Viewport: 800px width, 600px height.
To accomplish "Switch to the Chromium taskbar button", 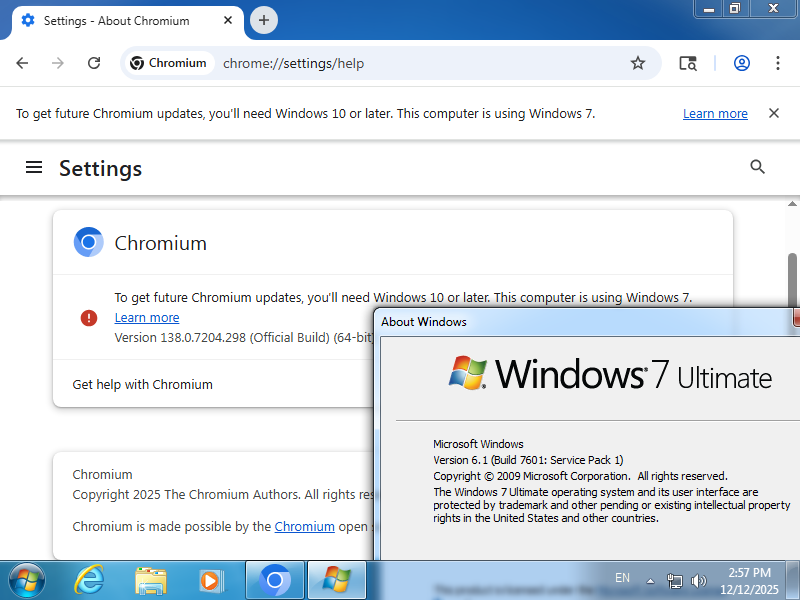I will tap(275, 580).
